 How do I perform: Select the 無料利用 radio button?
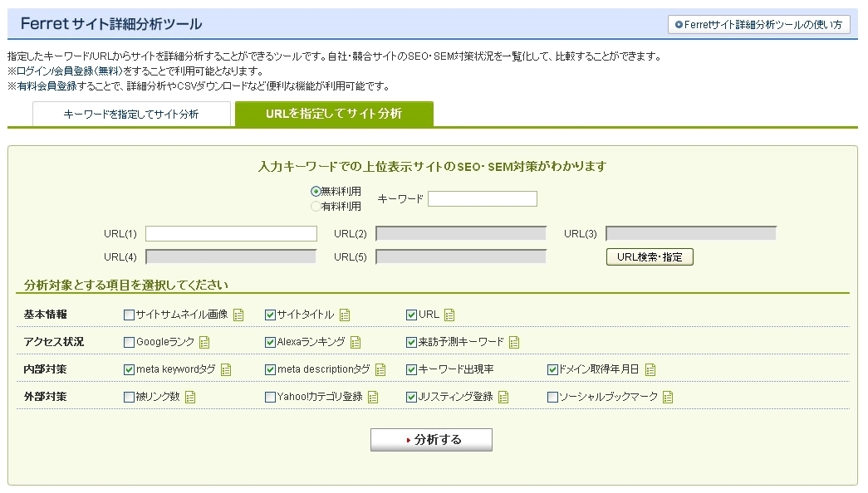tap(316, 191)
